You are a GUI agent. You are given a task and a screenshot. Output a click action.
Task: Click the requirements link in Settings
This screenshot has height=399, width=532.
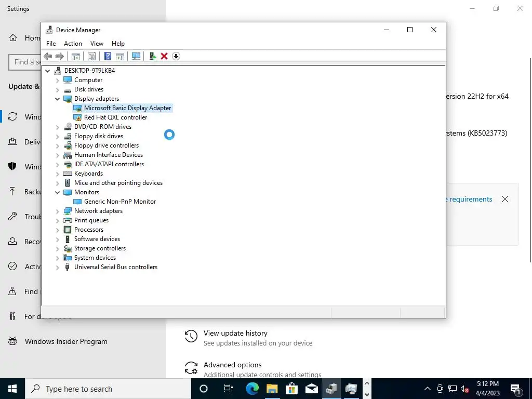point(470,199)
